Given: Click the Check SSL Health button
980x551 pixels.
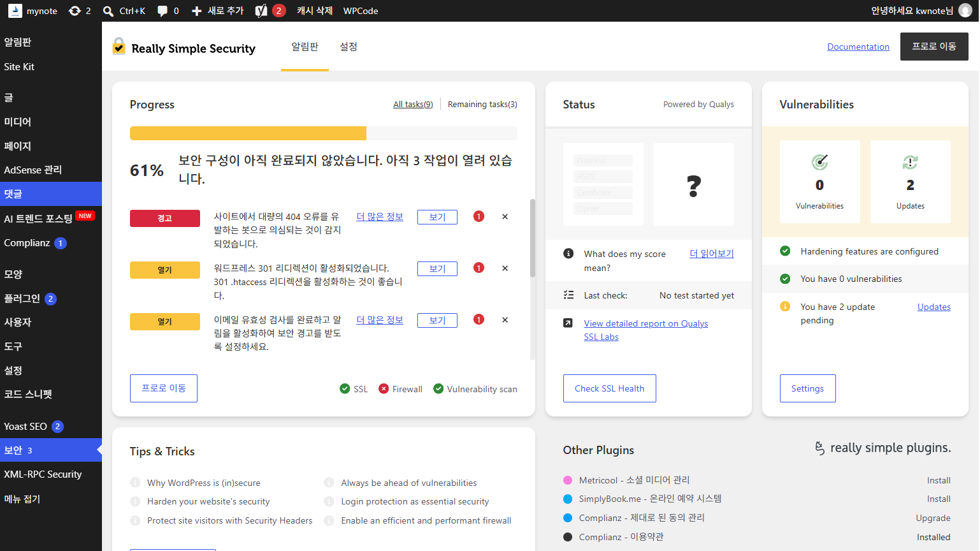Looking at the screenshot, I should (x=610, y=388).
